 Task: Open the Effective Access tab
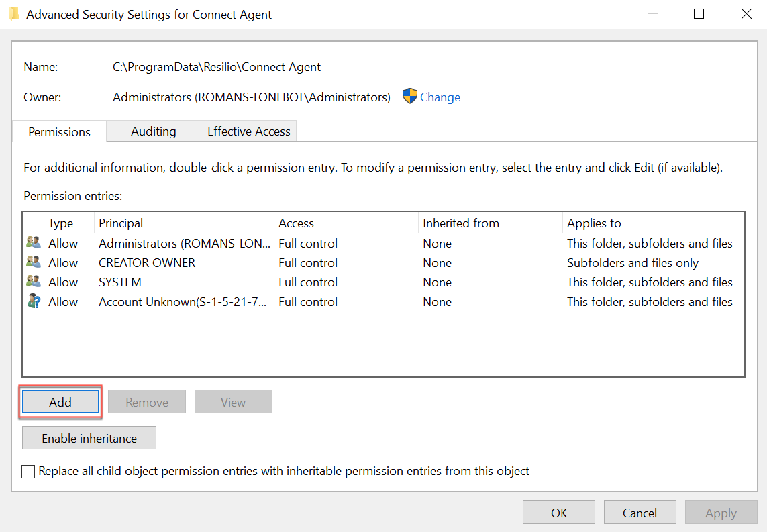coord(248,131)
